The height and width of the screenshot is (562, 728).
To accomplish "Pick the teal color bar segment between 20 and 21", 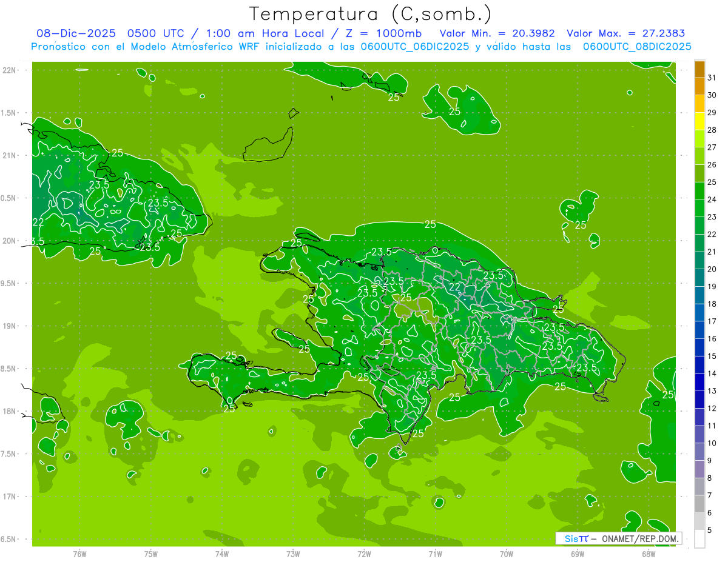I will [699, 261].
